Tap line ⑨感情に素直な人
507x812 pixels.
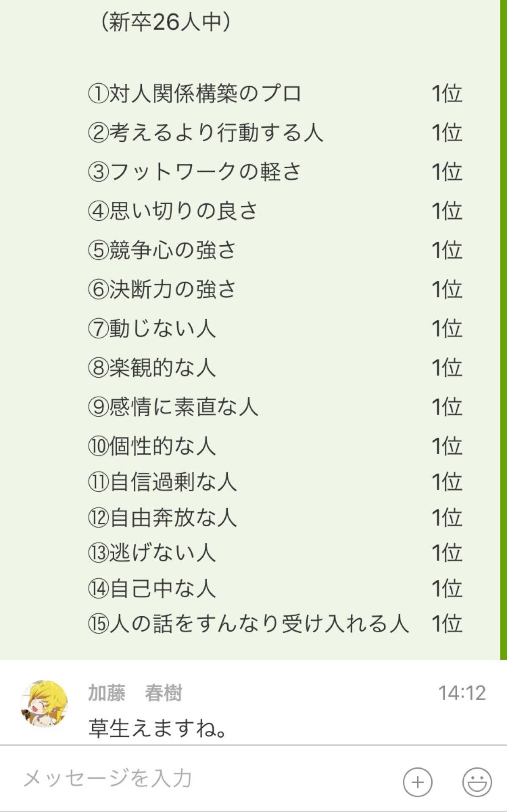[173, 407]
